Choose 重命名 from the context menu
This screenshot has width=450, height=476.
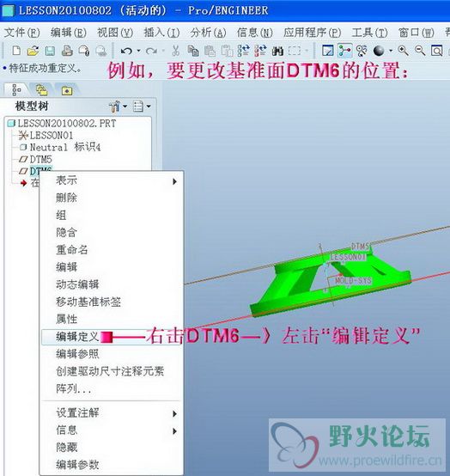[x=112, y=250]
